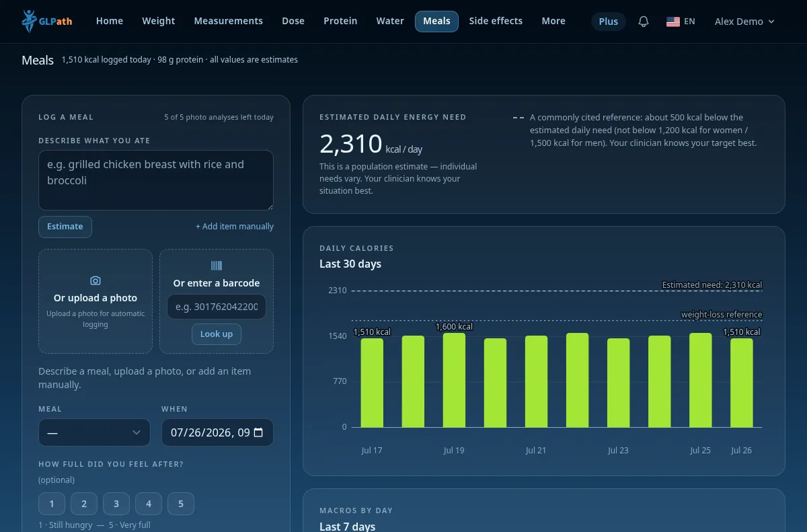Screen dimensions: 807x532
Task: Open the More navigation menu
Action: pyautogui.click(x=553, y=22)
